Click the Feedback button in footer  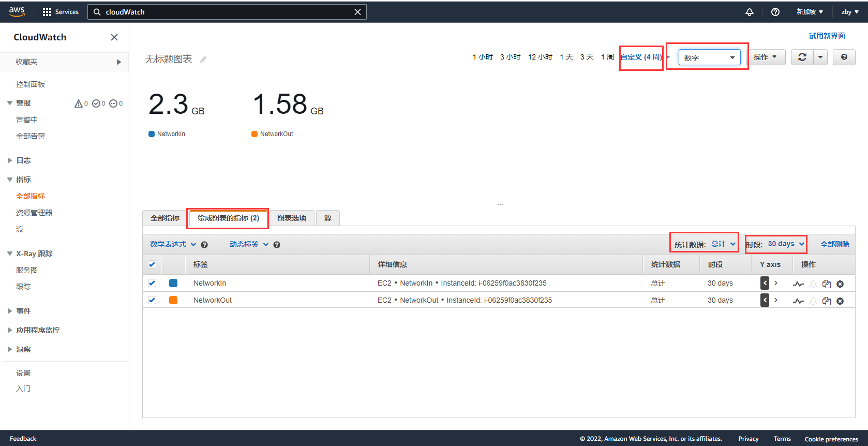(x=23, y=439)
